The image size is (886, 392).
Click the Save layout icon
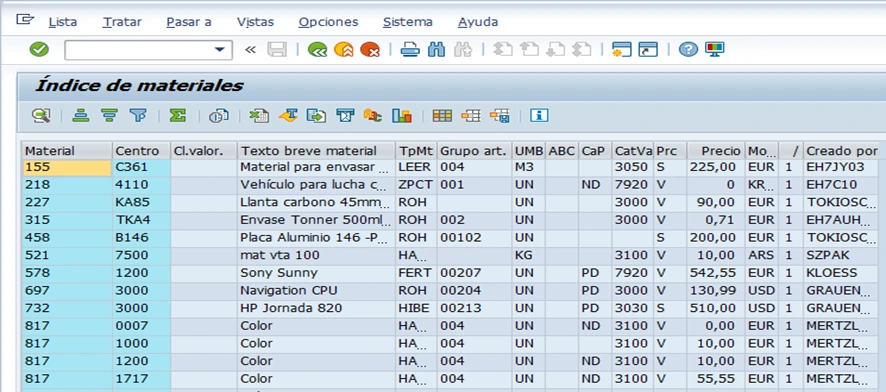(500, 116)
